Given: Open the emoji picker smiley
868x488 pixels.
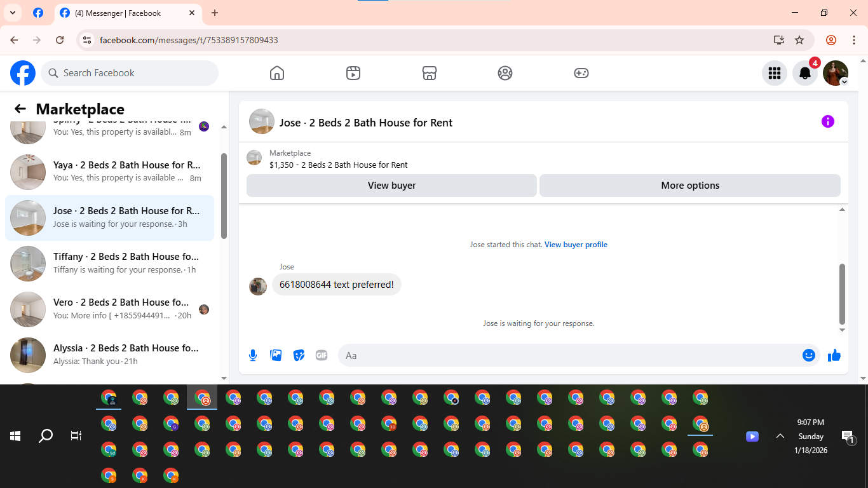Looking at the screenshot, I should pos(809,355).
